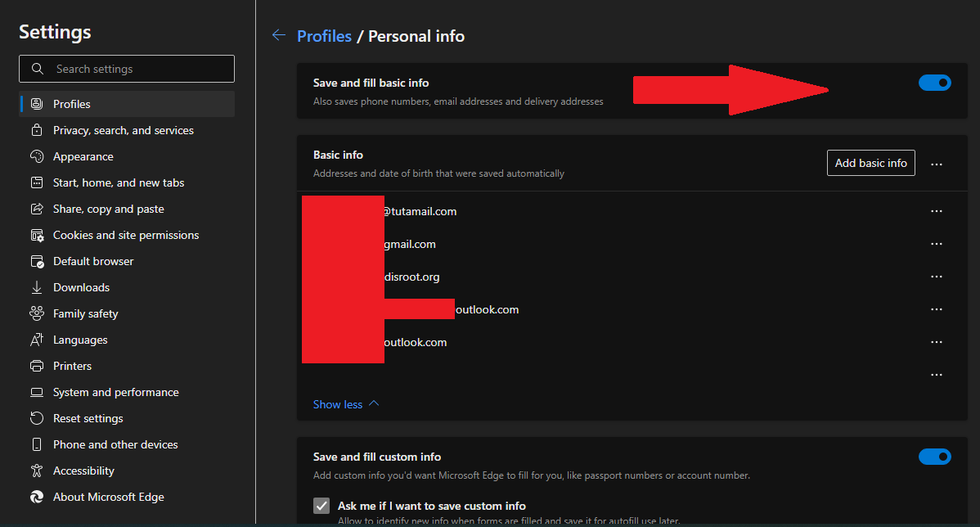Open Cookies and site permissions settings
This screenshot has height=527, width=980.
(126, 235)
